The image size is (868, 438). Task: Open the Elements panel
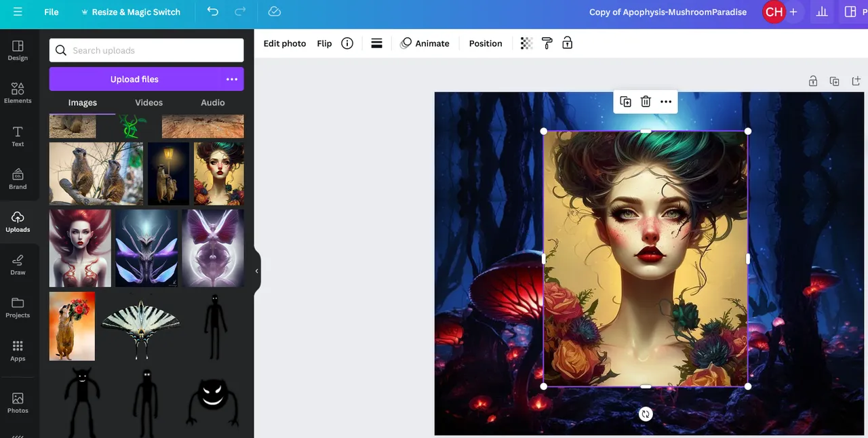click(18, 93)
